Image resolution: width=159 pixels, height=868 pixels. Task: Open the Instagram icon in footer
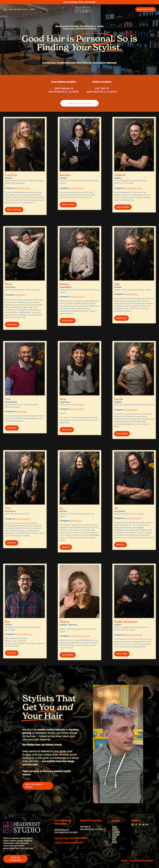(132, 824)
